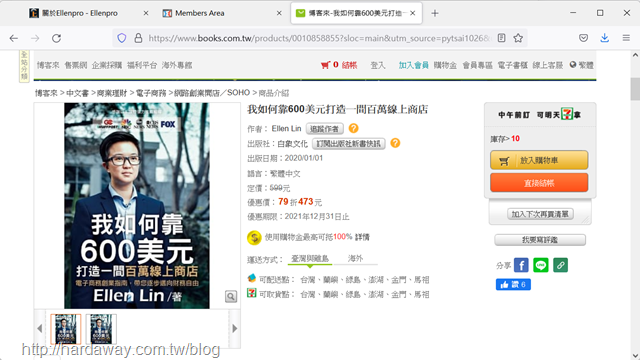Click the orange 直接結帳 button
Image resolution: width=640 pixels, height=360 pixels.
pos(539,182)
